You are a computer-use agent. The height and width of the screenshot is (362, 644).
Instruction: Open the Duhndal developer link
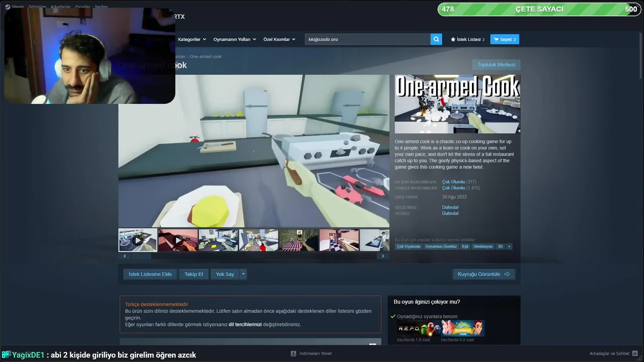point(450,207)
